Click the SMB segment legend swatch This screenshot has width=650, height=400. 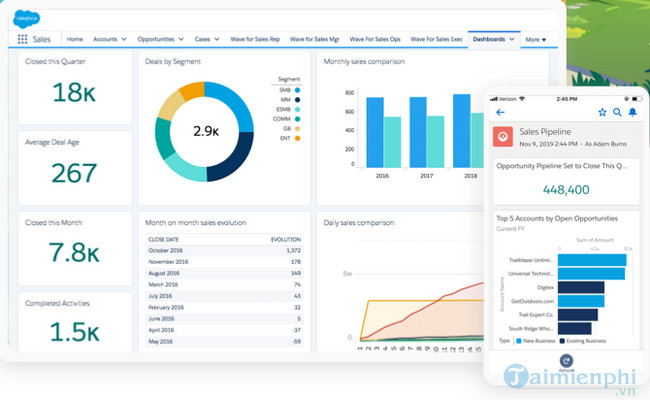[298, 90]
